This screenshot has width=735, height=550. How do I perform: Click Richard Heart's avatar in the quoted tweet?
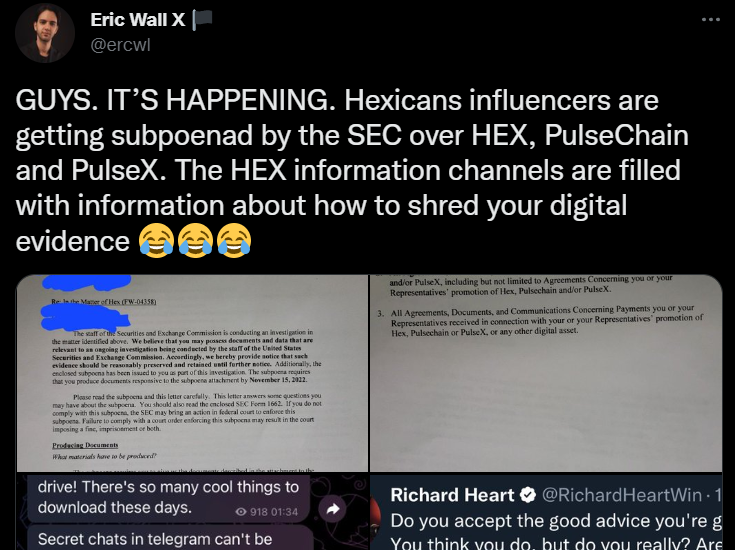(x=375, y=516)
